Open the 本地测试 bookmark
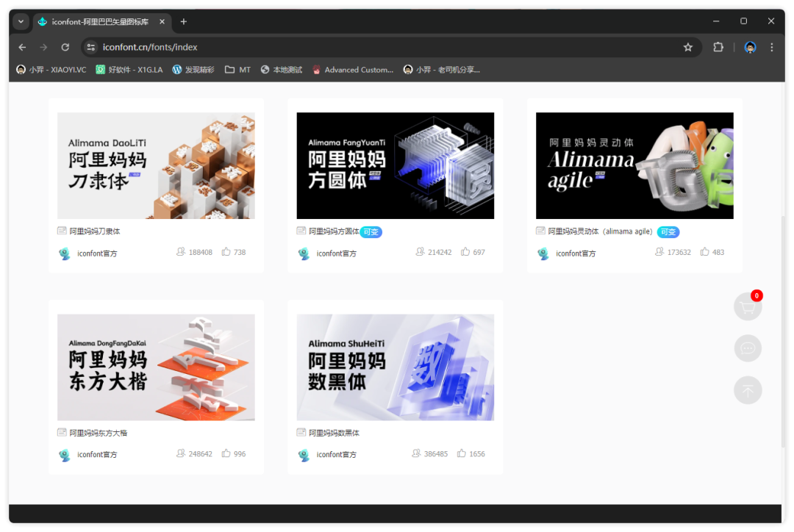 click(282, 70)
